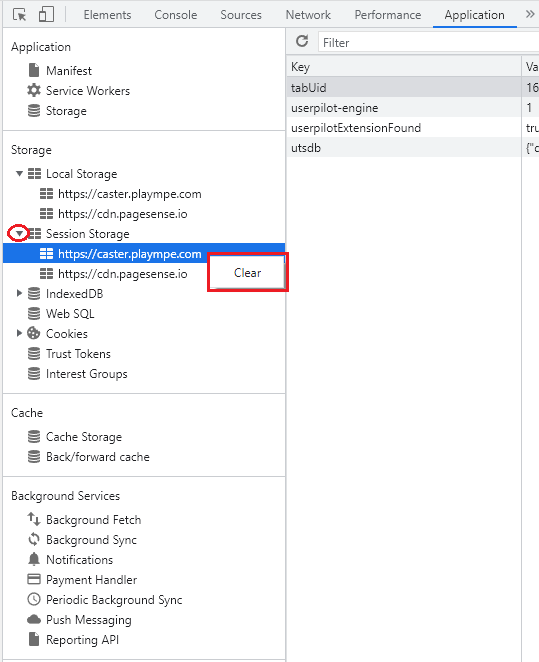Open the Notifications bell icon
This screenshot has height=662, width=539.
[34, 559]
